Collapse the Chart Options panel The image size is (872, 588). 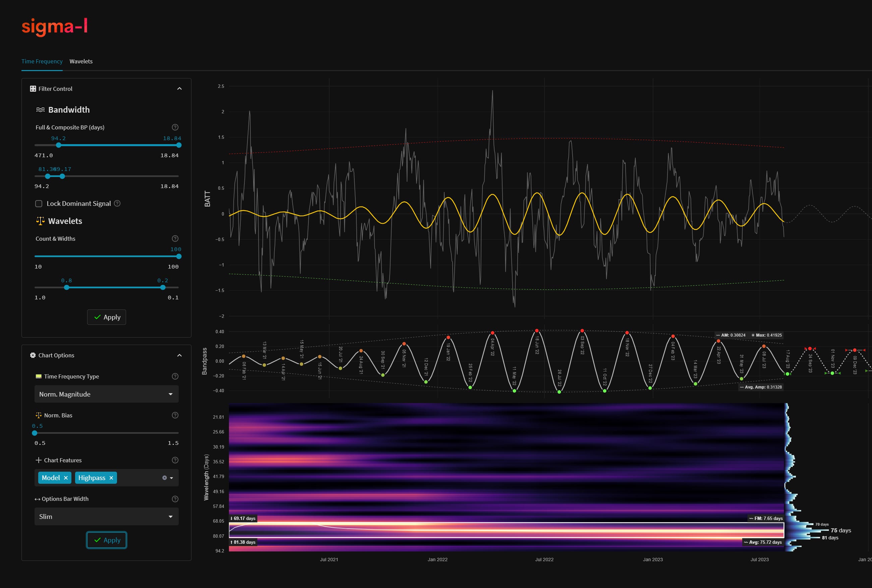coord(179,355)
